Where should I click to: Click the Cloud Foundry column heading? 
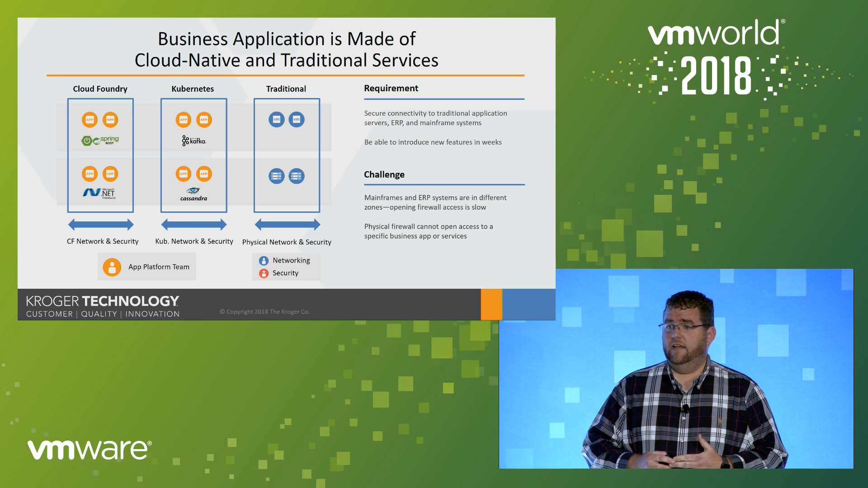(100, 89)
